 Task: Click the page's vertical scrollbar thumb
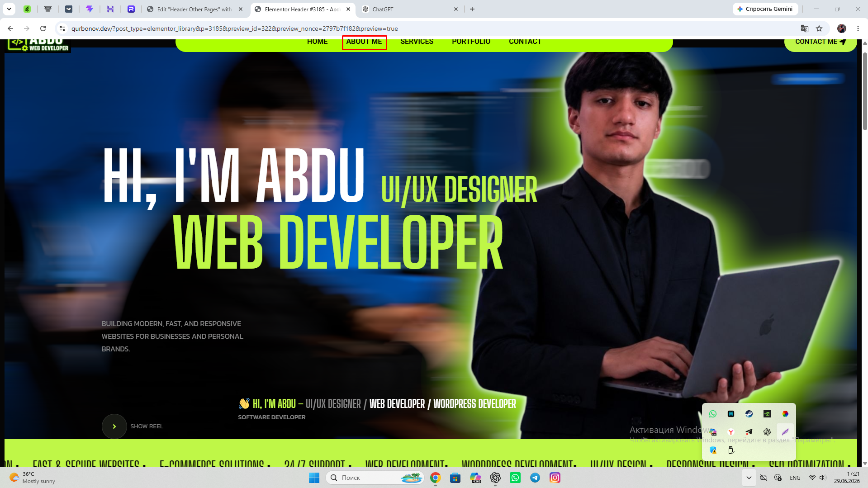pyautogui.click(x=865, y=90)
